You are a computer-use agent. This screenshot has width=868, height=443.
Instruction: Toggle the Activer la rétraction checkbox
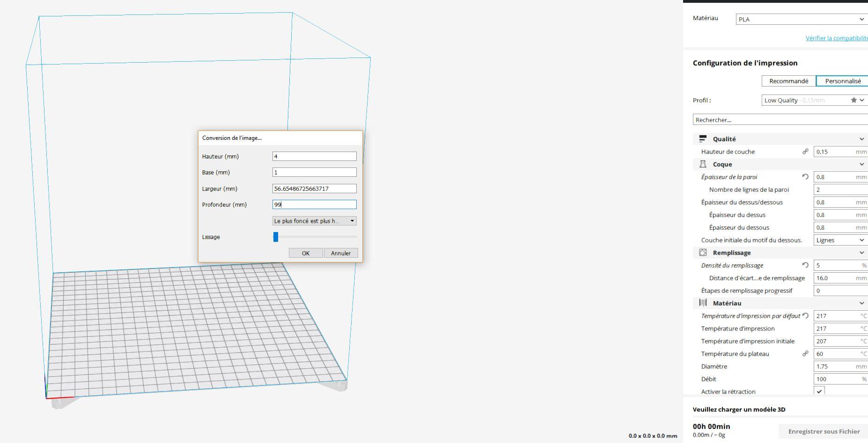819,391
